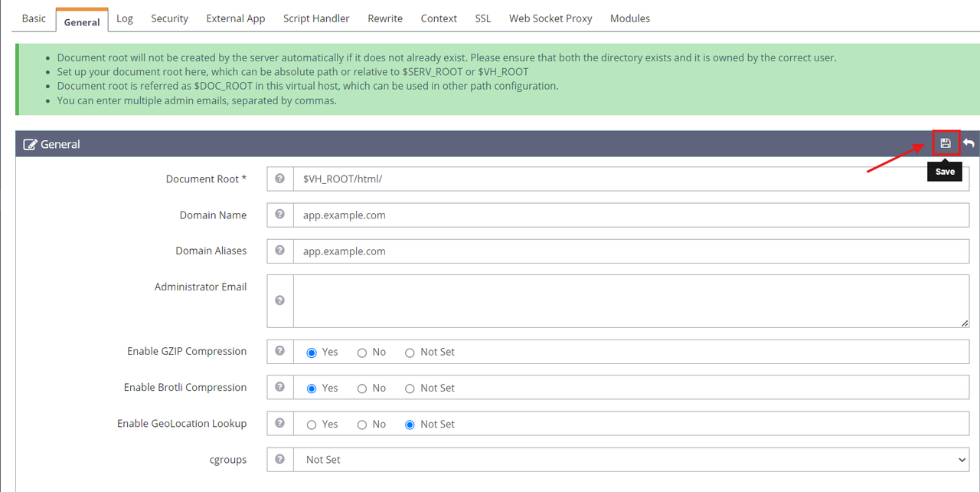
Task: Click the Administrator Email resize handle
Action: [964, 323]
